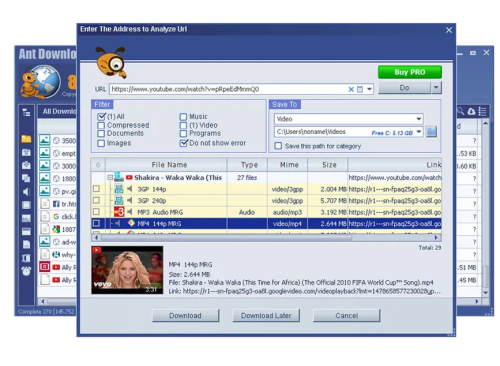Click the MP3 file type icon
Image resolution: width=500 pixels, height=366 pixels.
[119, 212]
